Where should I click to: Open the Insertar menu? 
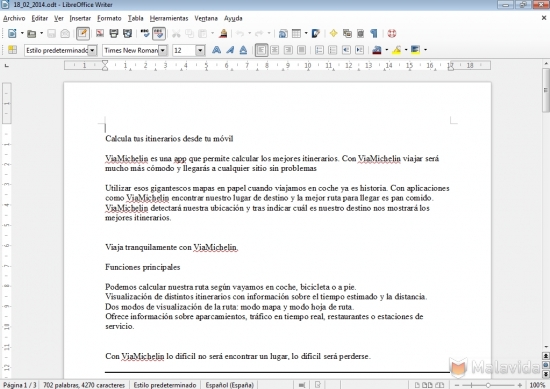tap(80, 18)
